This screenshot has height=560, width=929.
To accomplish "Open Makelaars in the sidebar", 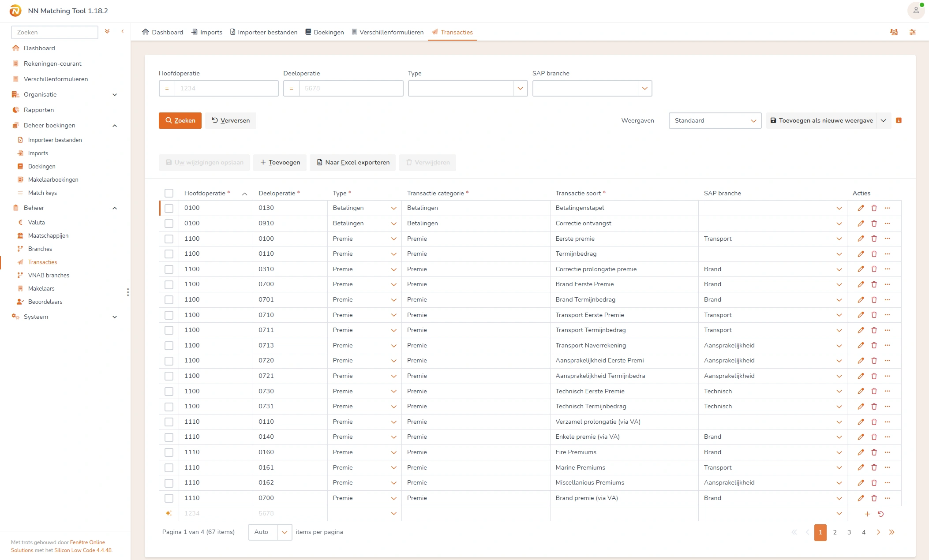I will (41, 288).
